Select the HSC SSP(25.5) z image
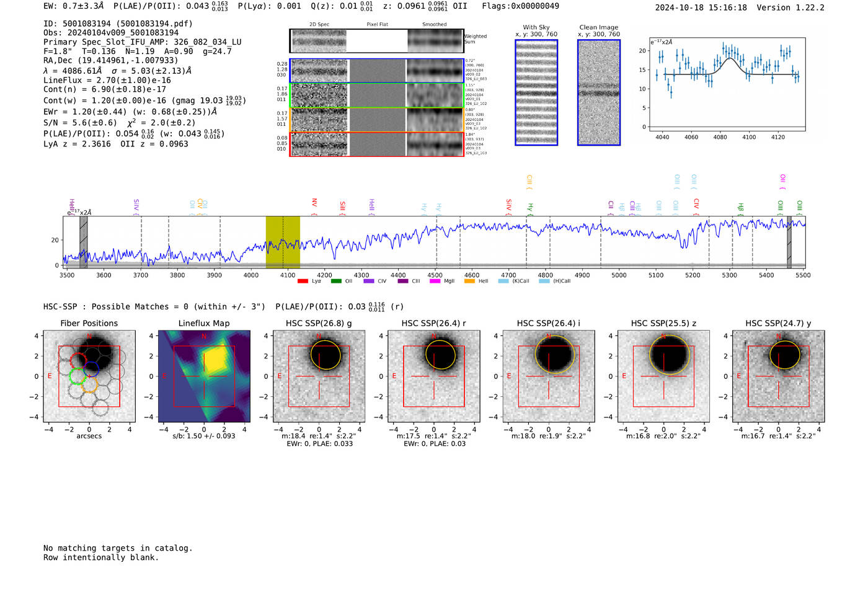The height and width of the screenshot is (591, 868). 663,376
